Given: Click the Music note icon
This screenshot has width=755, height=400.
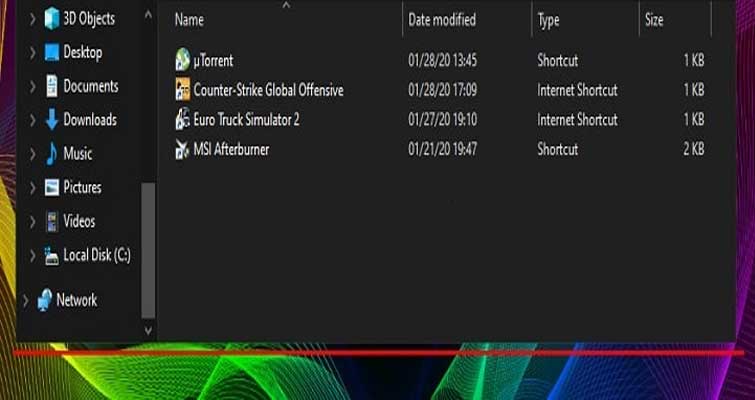Looking at the screenshot, I should point(52,154).
